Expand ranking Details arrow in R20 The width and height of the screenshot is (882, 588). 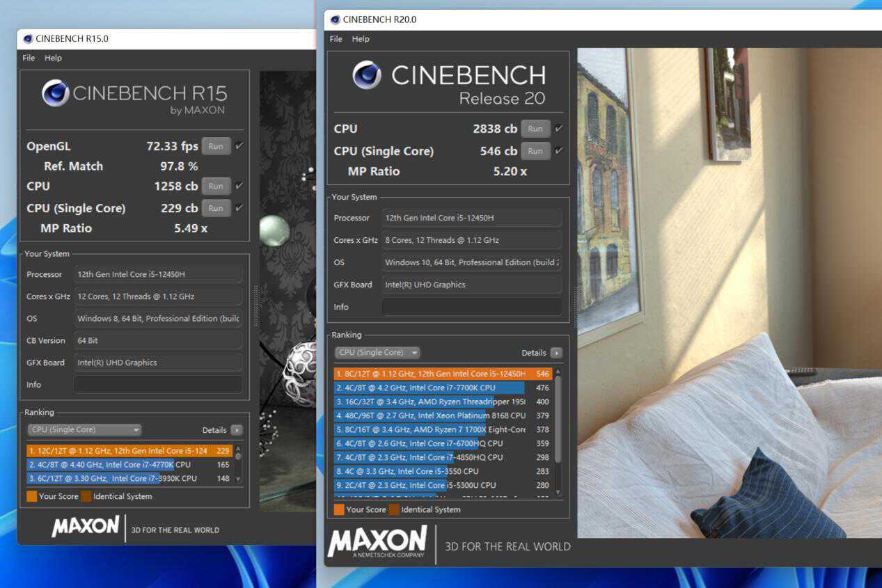click(x=556, y=353)
